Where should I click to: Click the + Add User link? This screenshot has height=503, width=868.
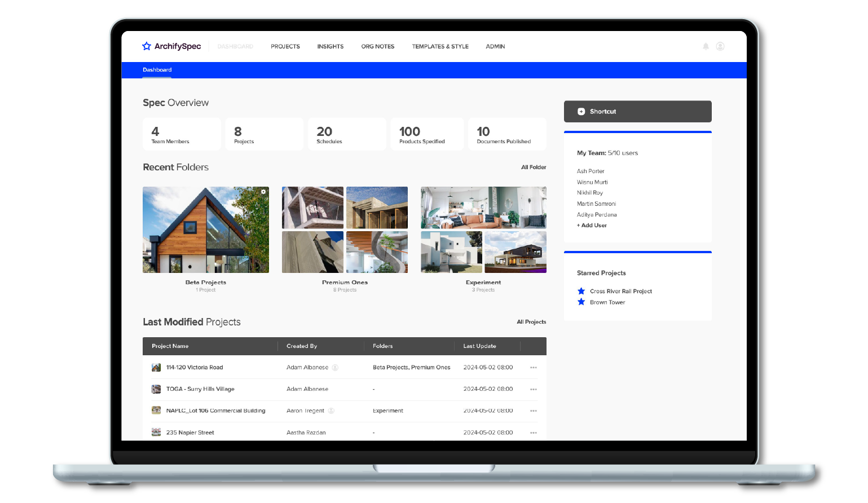coord(592,226)
